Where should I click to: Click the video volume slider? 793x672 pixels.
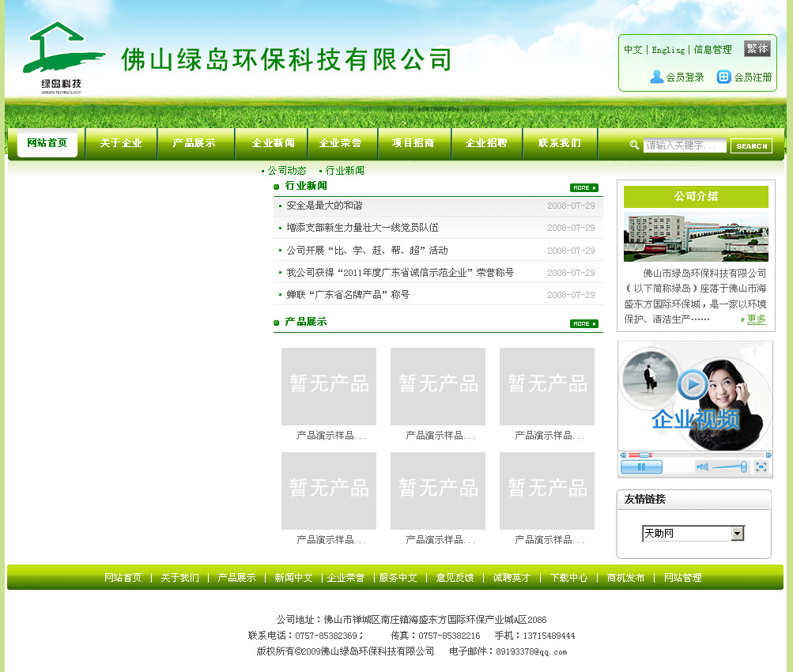(x=729, y=467)
